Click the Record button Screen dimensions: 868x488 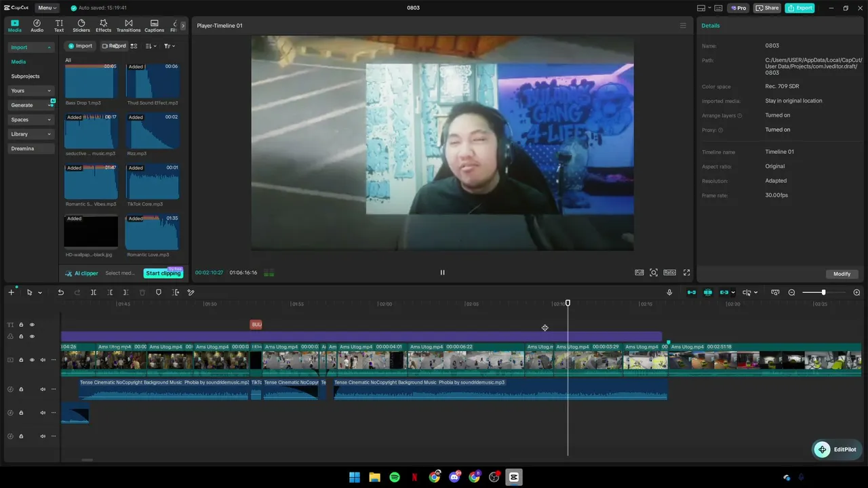(x=113, y=46)
